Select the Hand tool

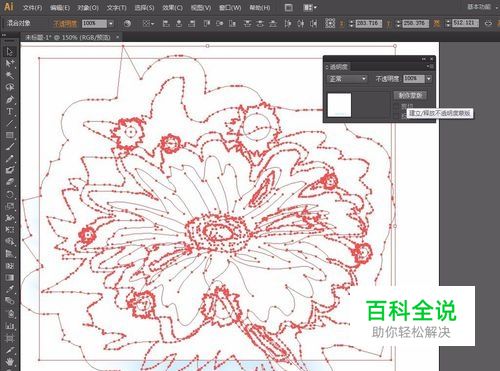(x=9, y=362)
